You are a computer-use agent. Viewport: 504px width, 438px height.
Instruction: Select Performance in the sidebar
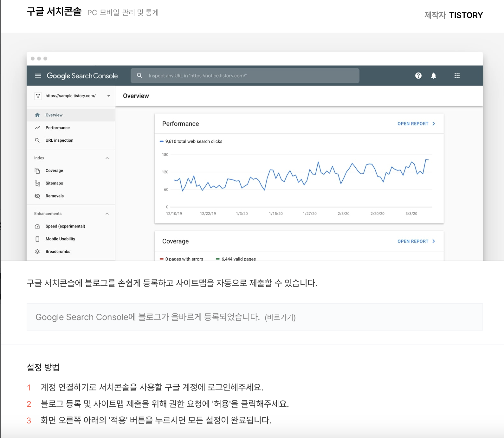[71, 128]
